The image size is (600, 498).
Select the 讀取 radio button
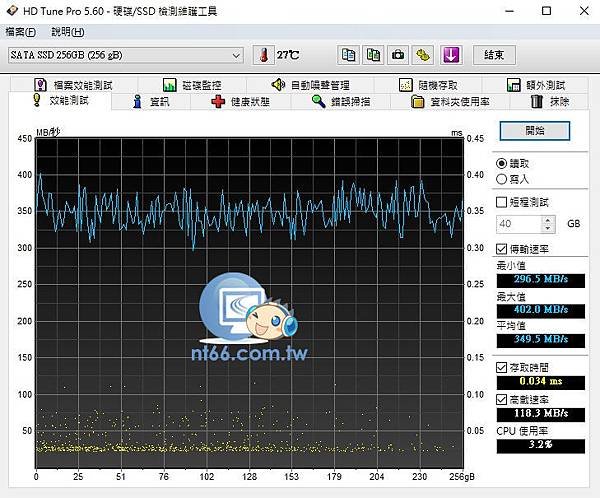tap(501, 163)
